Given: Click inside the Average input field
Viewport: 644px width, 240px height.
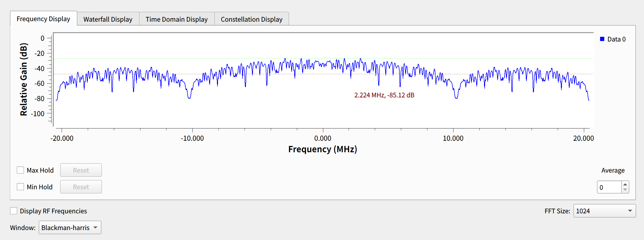Looking at the screenshot, I should point(609,188).
